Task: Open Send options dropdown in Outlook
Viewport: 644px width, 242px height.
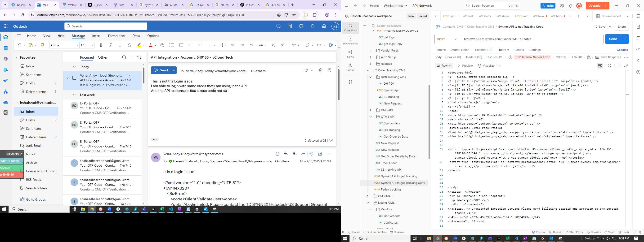Action: pos(174,70)
